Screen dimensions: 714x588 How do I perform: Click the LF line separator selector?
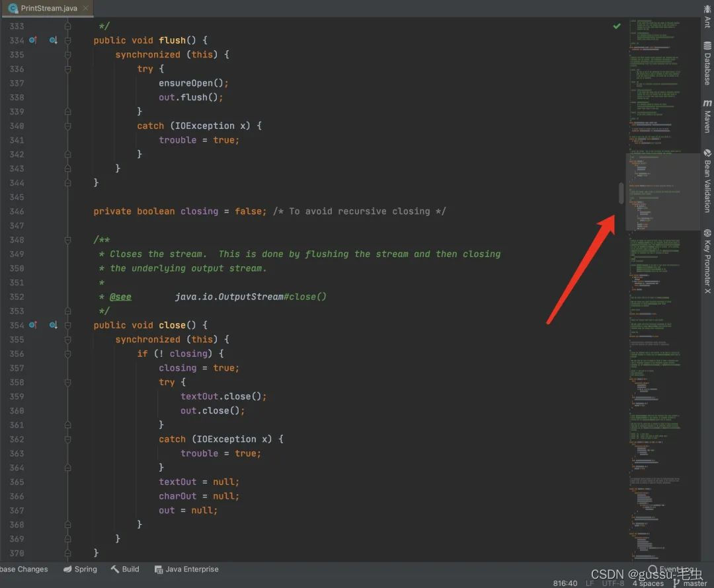point(590,583)
